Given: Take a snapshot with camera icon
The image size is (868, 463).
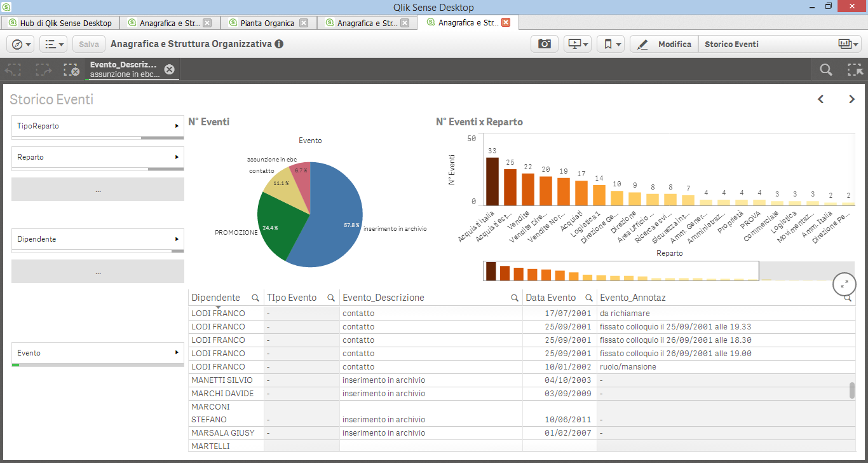Looking at the screenshot, I should [x=545, y=44].
